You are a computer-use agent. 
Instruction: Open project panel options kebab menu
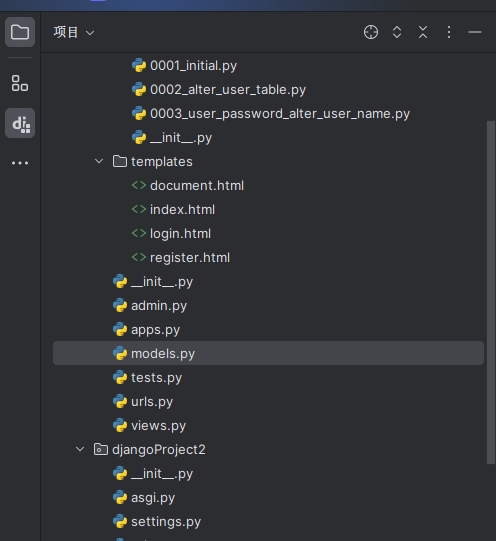449,32
